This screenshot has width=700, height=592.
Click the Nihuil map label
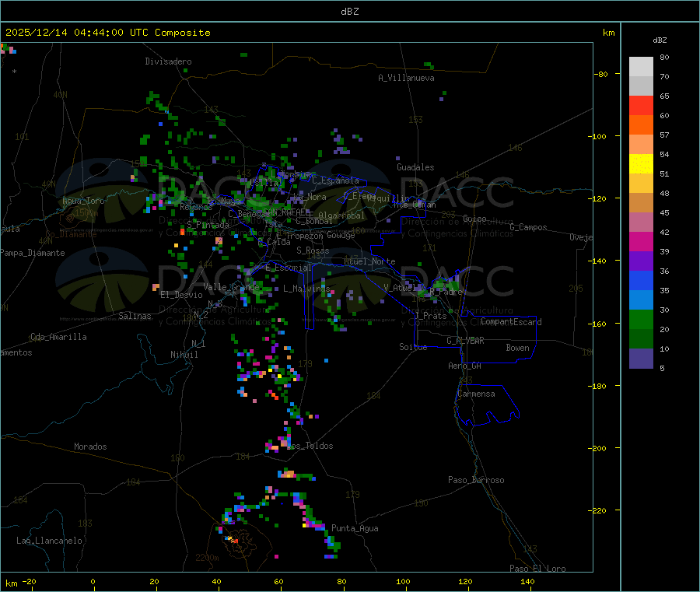pos(184,355)
